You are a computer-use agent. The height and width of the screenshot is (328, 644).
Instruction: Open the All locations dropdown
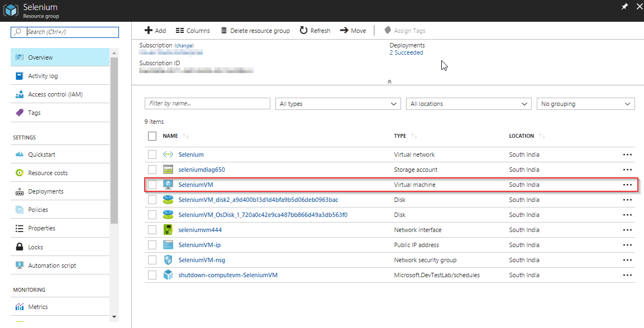[x=469, y=104]
